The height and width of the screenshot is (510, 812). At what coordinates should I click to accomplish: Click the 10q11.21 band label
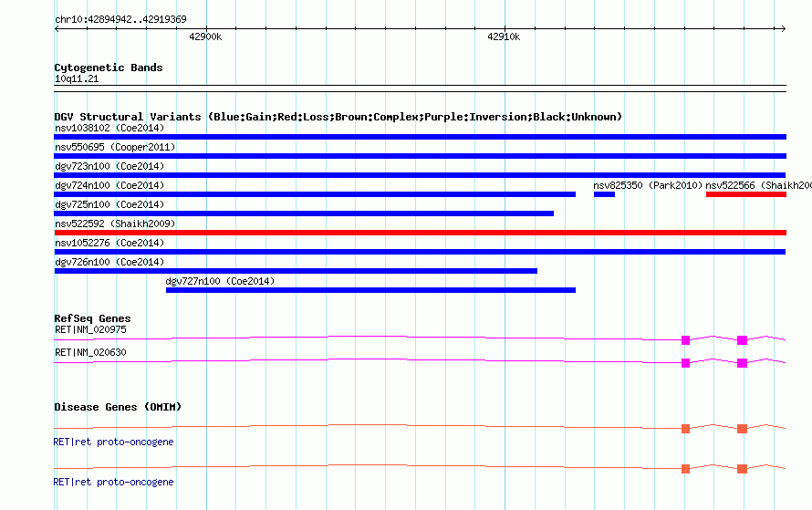point(77,78)
